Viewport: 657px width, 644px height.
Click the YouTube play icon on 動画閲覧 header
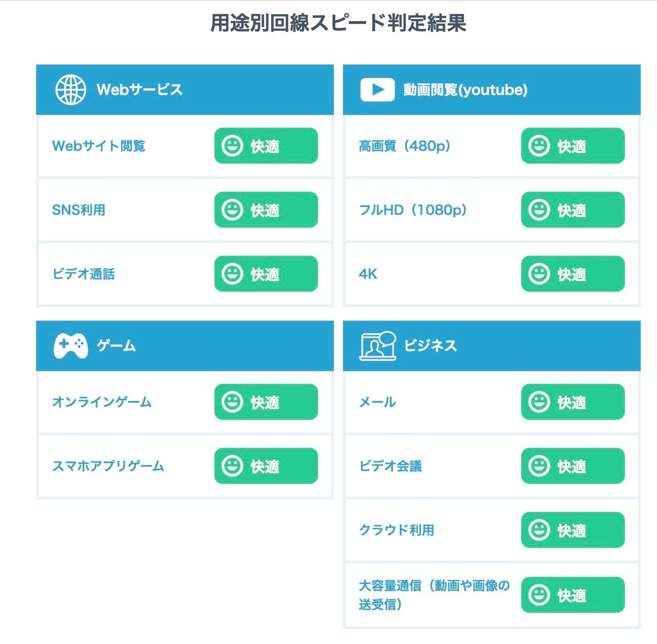[377, 88]
